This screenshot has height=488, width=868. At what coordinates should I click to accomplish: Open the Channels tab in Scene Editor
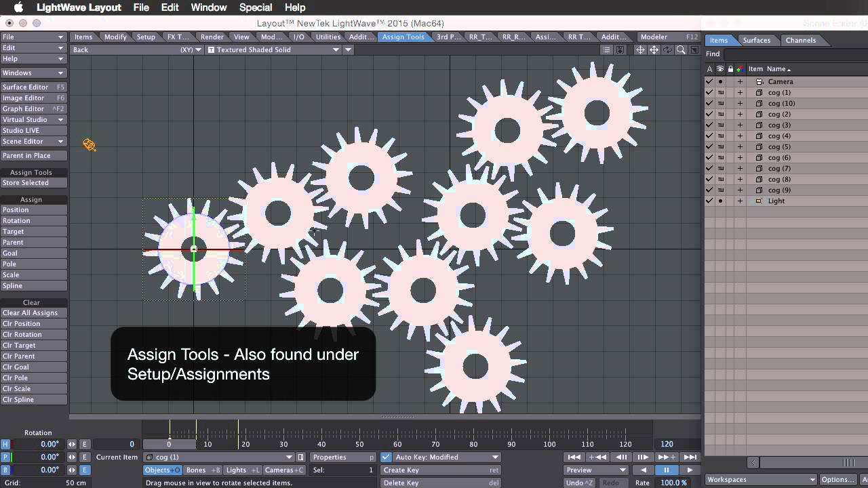(x=801, y=40)
